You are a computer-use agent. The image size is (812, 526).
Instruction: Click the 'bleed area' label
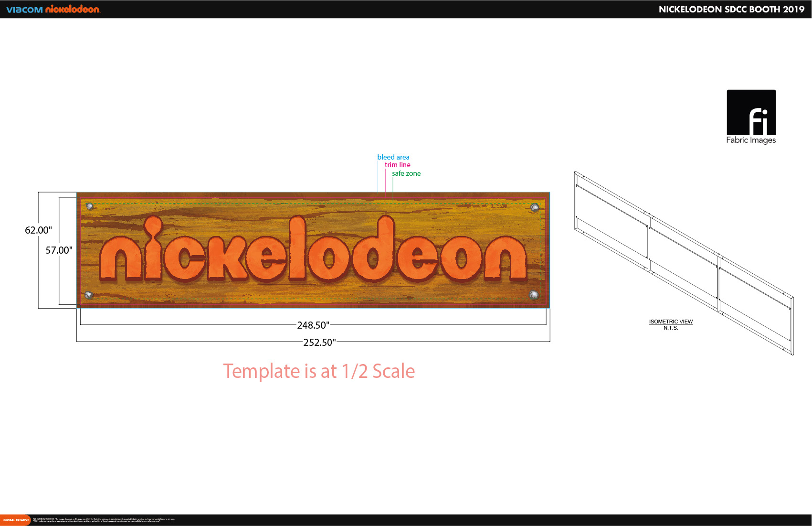click(393, 157)
